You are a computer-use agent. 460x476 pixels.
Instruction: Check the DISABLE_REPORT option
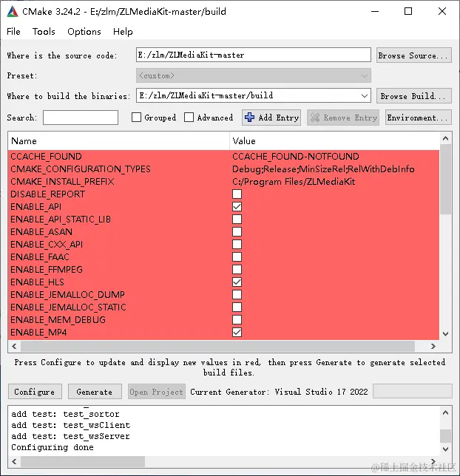tap(237, 194)
